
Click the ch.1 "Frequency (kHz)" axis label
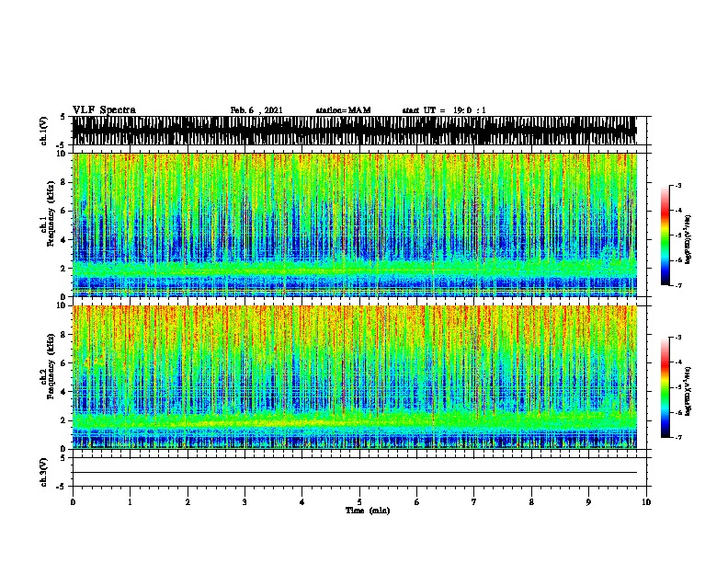click(51, 213)
